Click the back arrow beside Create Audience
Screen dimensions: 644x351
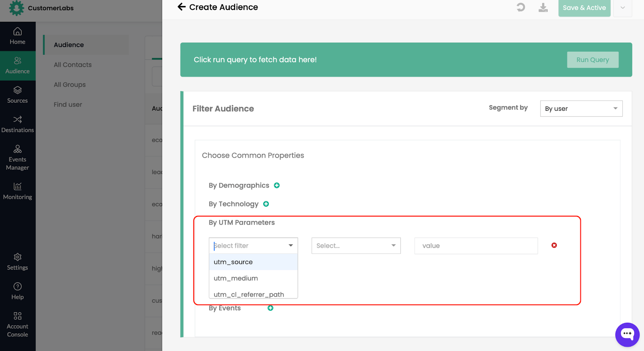click(182, 7)
